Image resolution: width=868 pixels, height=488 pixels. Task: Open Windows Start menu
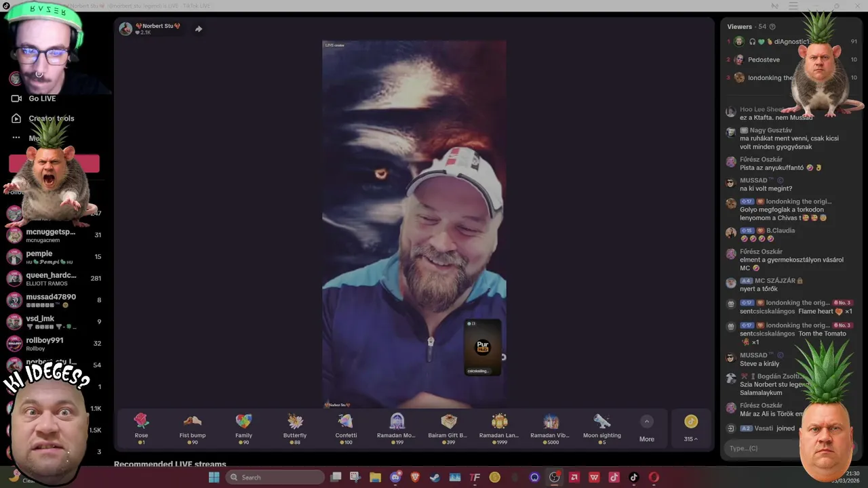(x=214, y=477)
